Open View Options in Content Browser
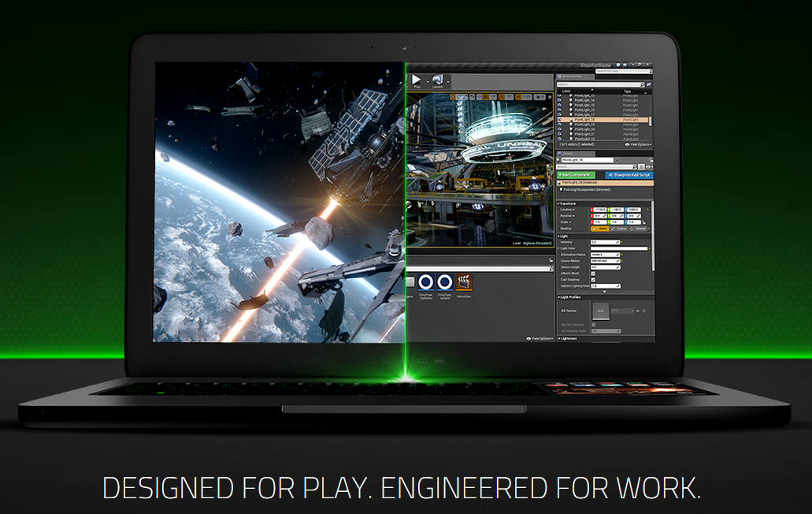Viewport: 812px width, 514px height. [539, 339]
